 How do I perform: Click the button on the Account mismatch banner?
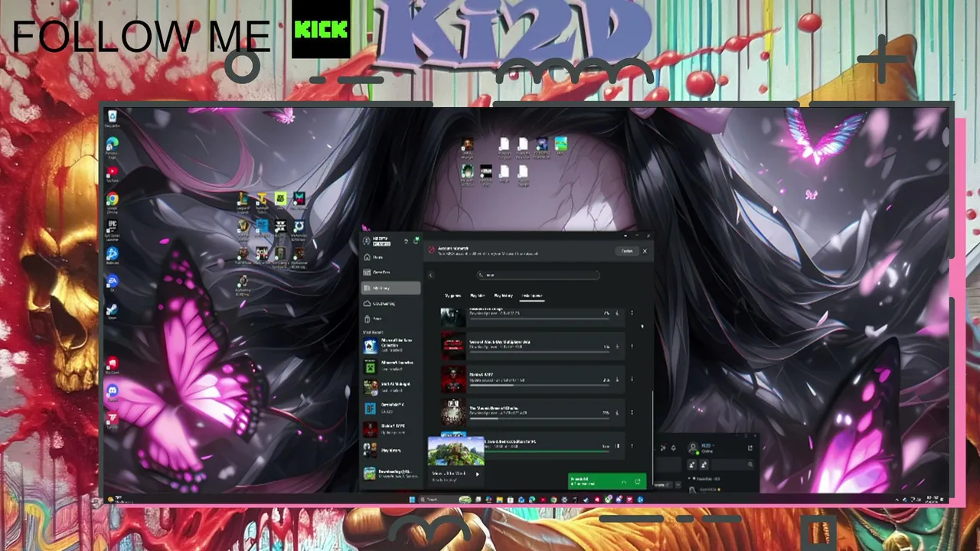(627, 251)
